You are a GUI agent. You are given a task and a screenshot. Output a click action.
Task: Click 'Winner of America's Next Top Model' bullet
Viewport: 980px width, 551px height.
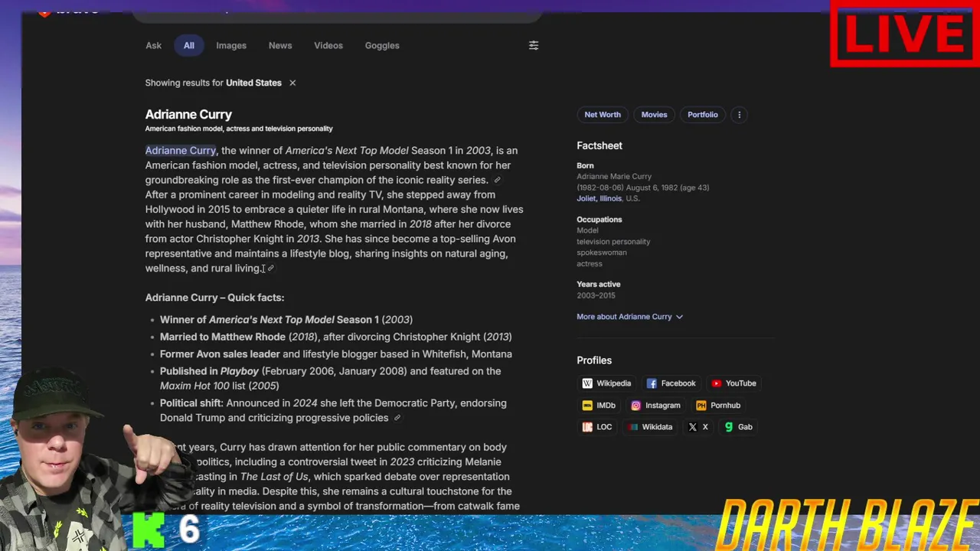[286, 320]
